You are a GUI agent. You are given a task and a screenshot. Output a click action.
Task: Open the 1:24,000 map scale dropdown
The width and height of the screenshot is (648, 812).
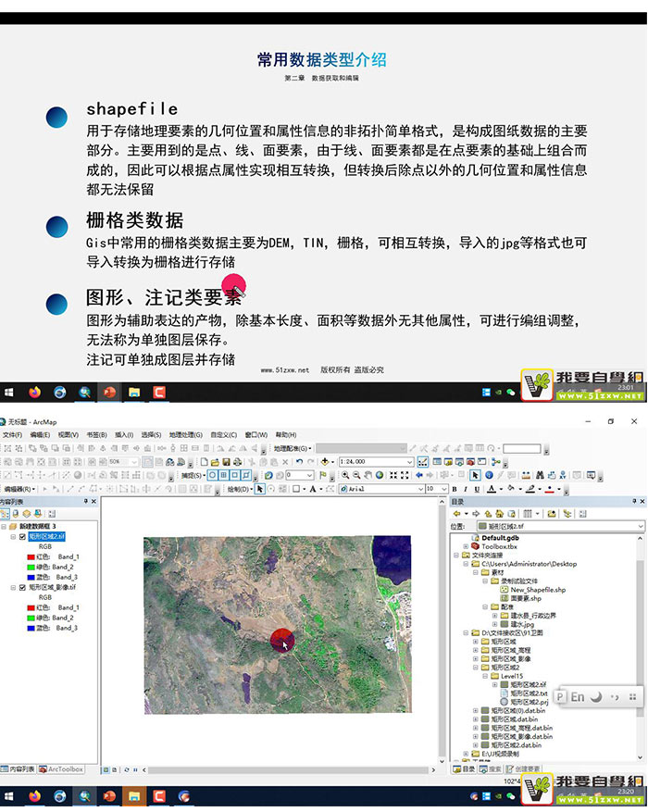click(410, 462)
